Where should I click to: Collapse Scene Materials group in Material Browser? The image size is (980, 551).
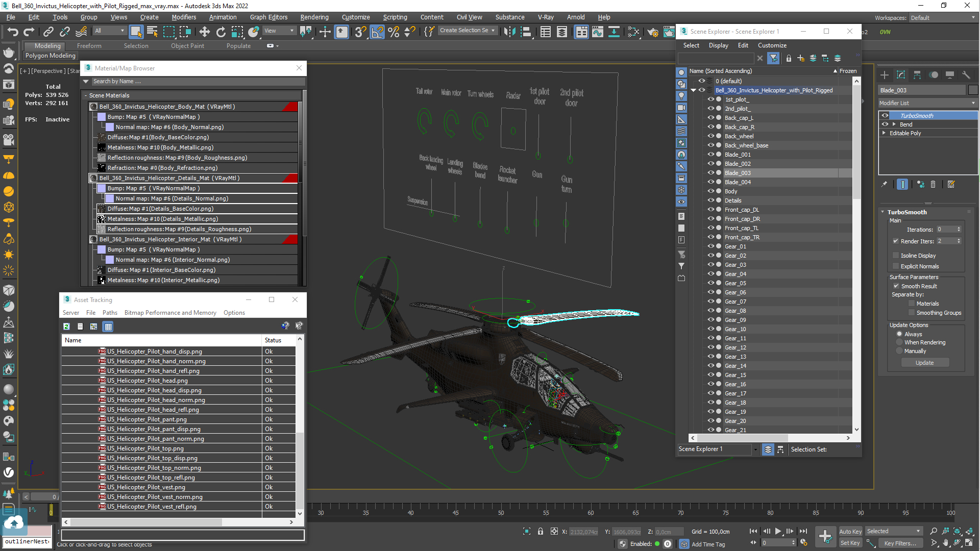click(x=86, y=95)
